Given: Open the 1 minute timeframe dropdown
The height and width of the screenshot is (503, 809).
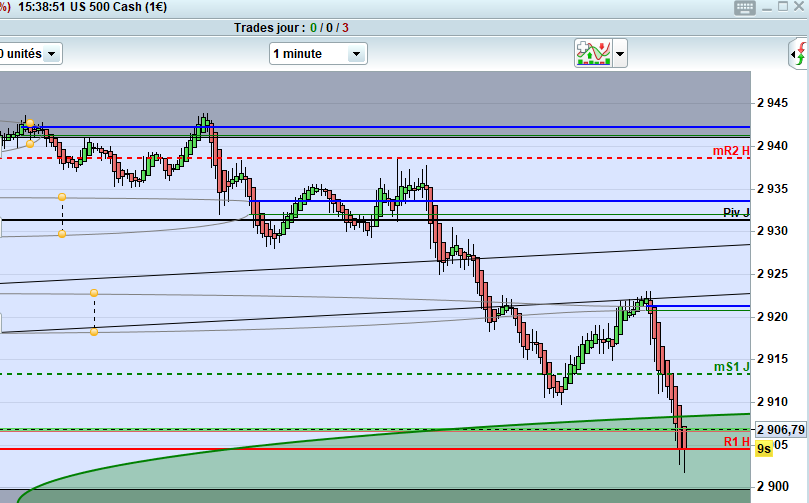Looking at the screenshot, I should [318, 54].
